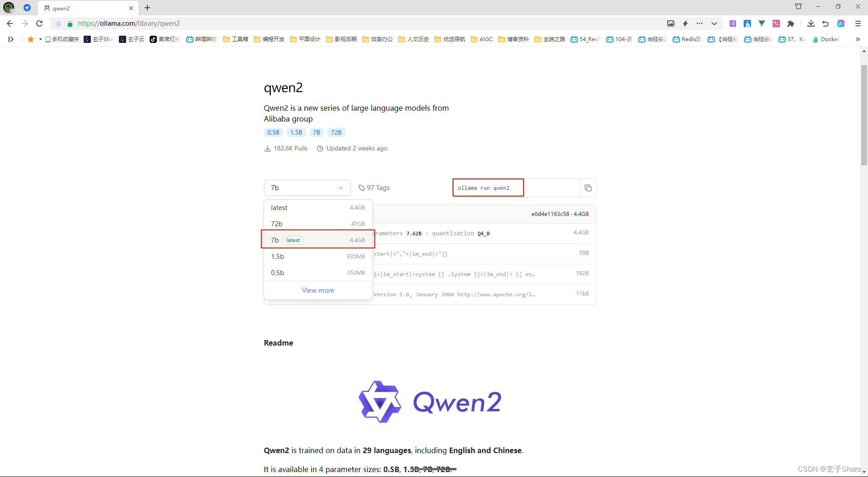The image size is (868, 477).
Task: Open the 编程开发 bookmark folder
Action: (x=269, y=39)
